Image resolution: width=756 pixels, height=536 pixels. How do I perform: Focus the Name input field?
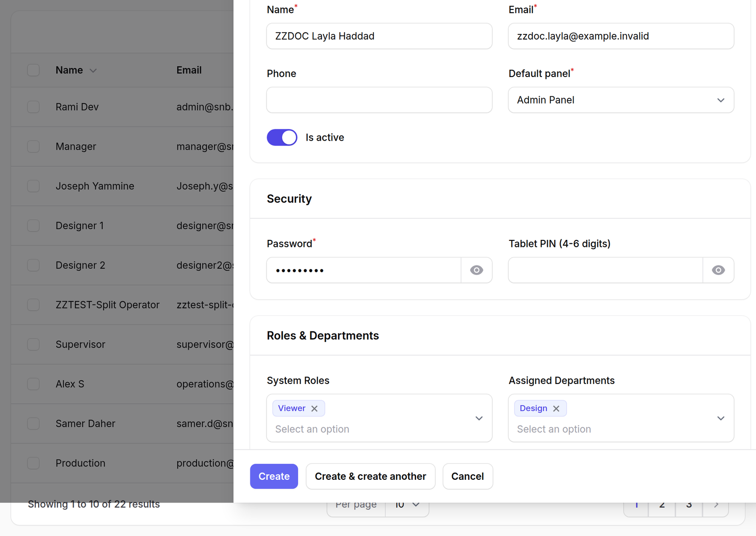pos(379,36)
